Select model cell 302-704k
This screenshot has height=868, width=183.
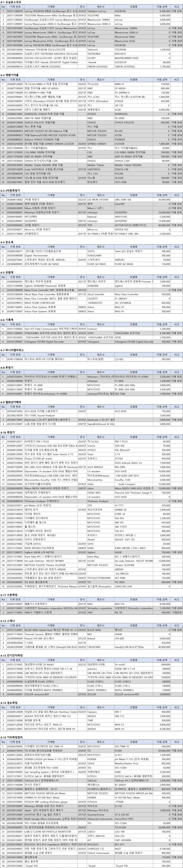[x=133, y=394]
